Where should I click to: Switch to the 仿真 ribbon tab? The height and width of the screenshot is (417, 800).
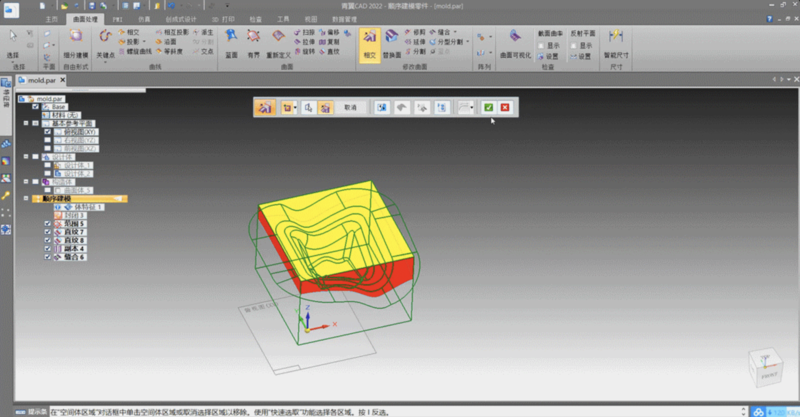point(144,19)
